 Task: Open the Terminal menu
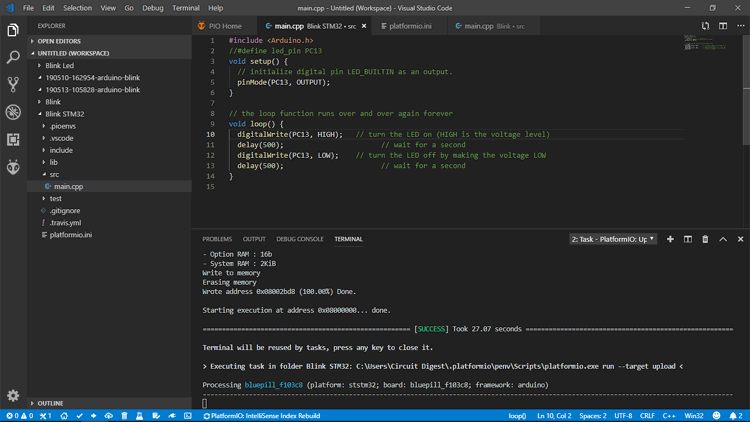186,8
